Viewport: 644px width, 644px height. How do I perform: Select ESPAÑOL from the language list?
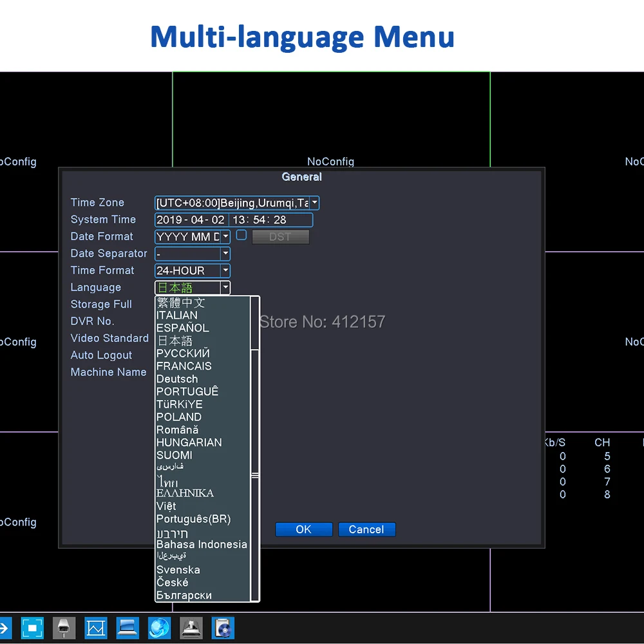(183, 328)
